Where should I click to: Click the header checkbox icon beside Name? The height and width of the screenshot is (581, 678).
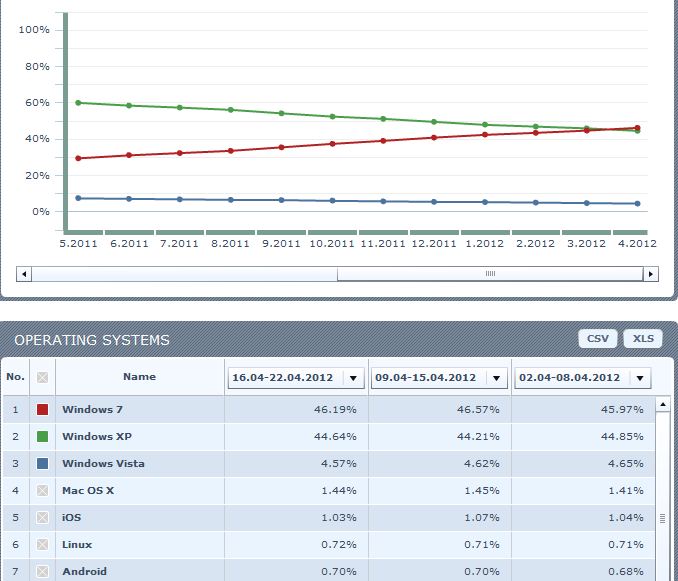click(x=42, y=378)
